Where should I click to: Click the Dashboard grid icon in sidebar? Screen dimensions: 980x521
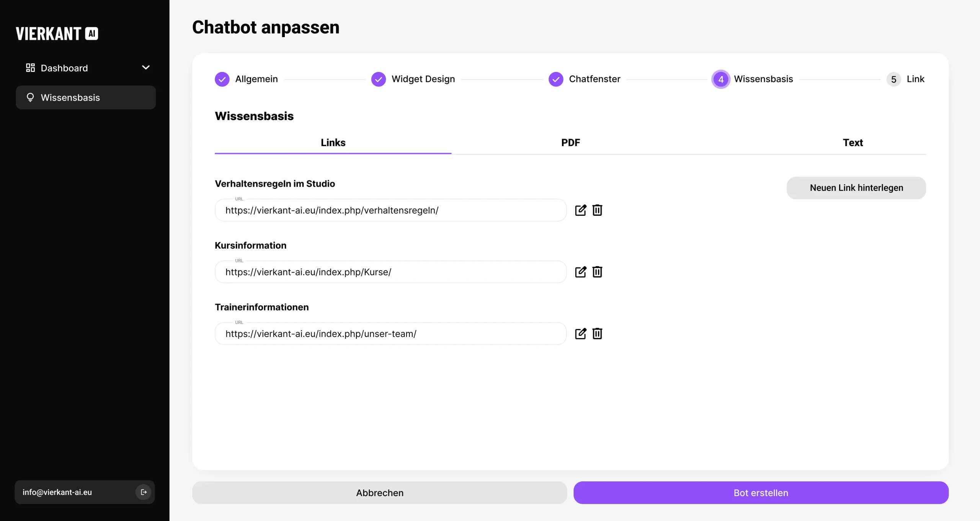click(31, 68)
